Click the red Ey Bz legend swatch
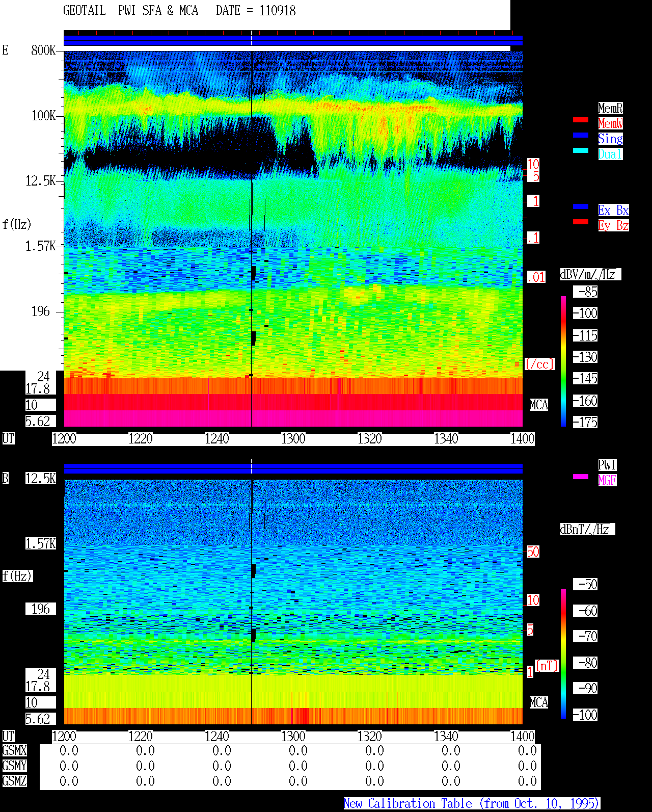 coord(581,222)
